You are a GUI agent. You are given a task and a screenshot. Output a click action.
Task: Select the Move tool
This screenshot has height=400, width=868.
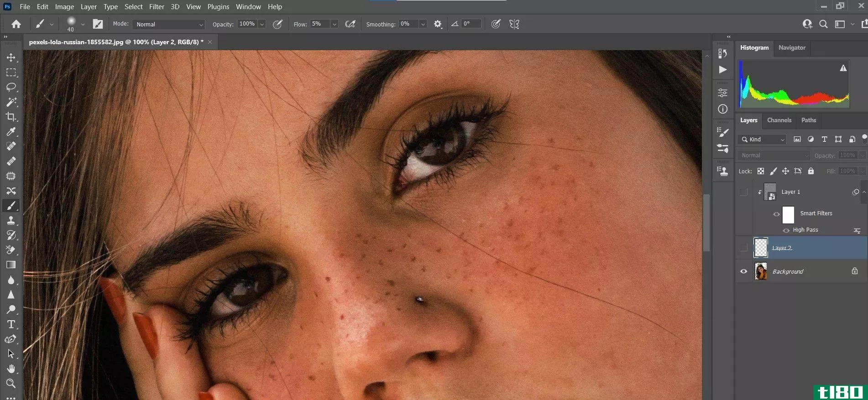click(11, 57)
